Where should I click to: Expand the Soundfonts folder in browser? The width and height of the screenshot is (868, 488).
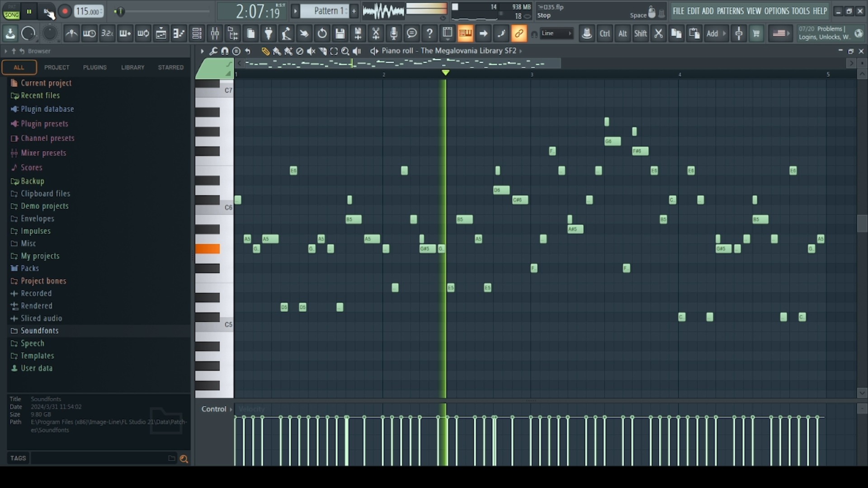[x=40, y=331]
